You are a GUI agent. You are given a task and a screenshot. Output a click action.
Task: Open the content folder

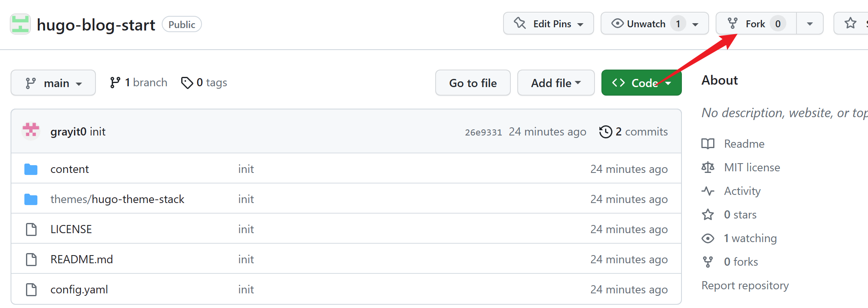tap(69, 169)
